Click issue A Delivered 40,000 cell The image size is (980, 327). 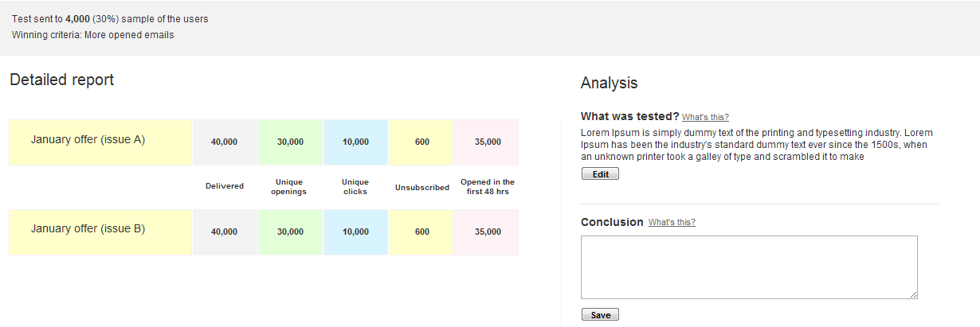coord(224,142)
